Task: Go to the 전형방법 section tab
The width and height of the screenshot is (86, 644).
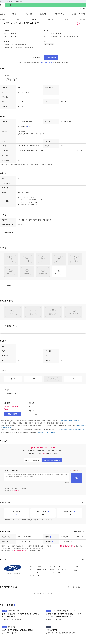Action: pos(66,19)
